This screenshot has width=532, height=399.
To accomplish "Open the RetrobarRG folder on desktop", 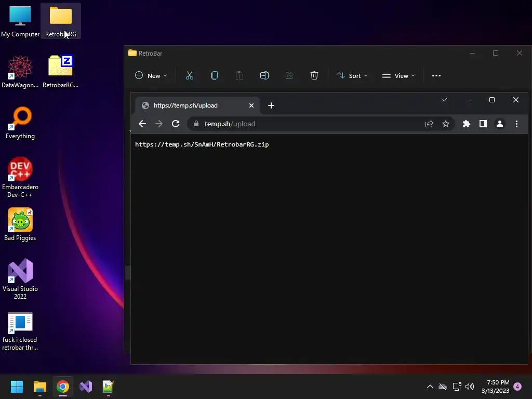I will (60, 21).
